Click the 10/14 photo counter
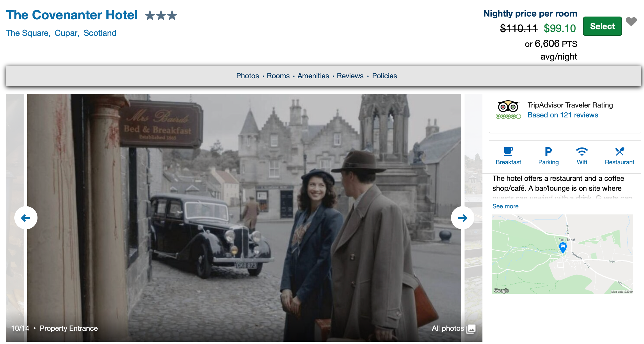This screenshot has width=644, height=344. [x=20, y=328]
